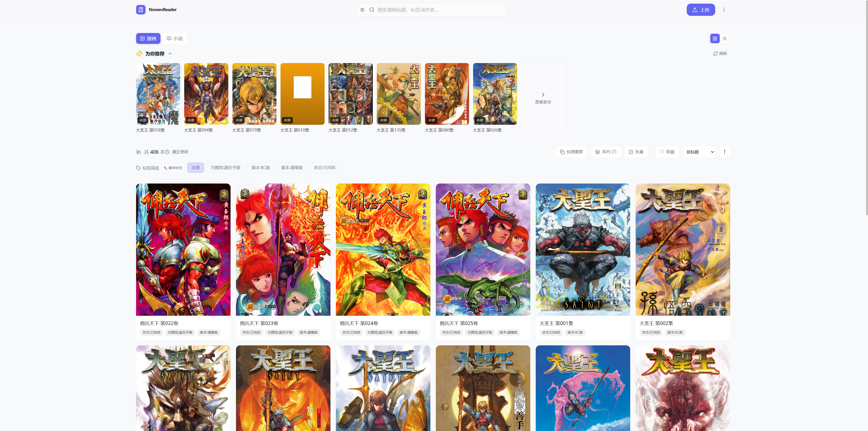Toggle the 收藏 favorites filter

667,152
